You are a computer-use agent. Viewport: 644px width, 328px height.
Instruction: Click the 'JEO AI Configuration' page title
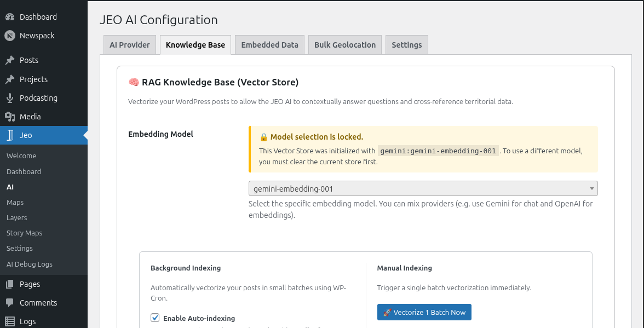pos(159,20)
